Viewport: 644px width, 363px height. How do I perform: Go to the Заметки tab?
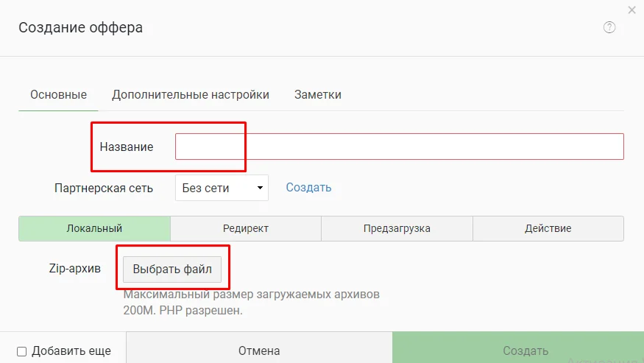point(317,95)
